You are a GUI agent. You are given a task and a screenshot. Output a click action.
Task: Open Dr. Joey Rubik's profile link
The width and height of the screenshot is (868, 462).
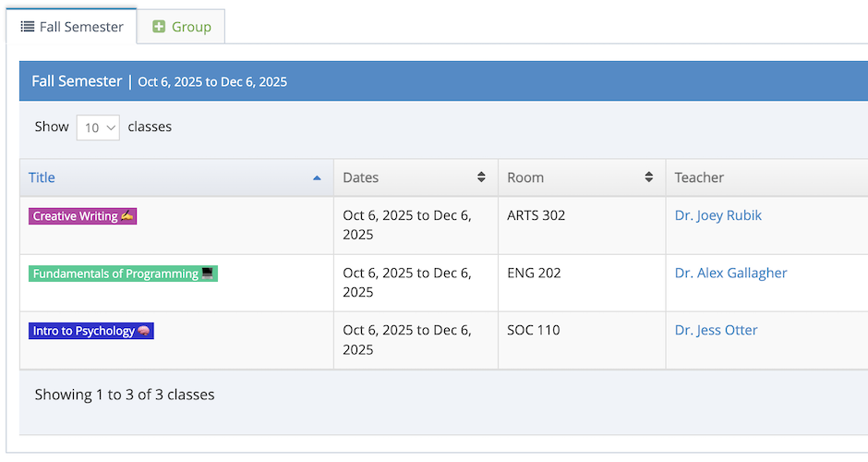click(x=717, y=215)
